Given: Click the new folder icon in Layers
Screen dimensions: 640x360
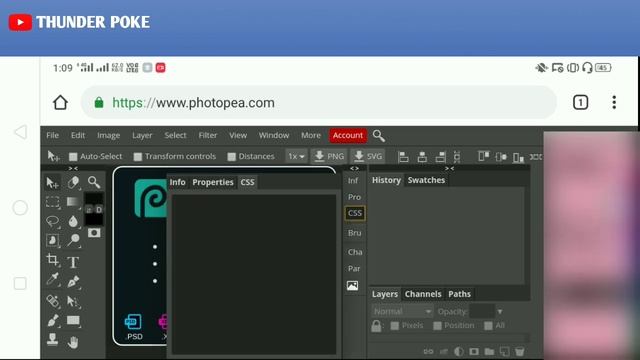Looking at the screenshot, I should pos(489,351).
